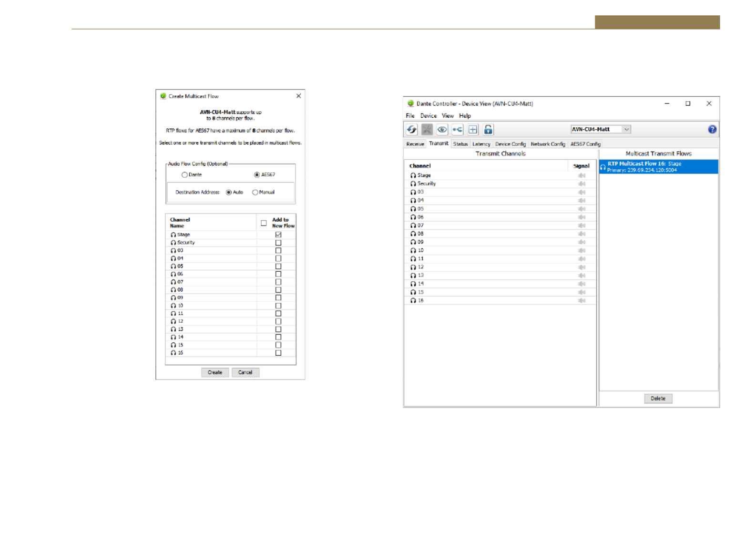Viewport: 756px width, 533px height.
Task: Check channel 08 for new flow
Action: click(278, 290)
